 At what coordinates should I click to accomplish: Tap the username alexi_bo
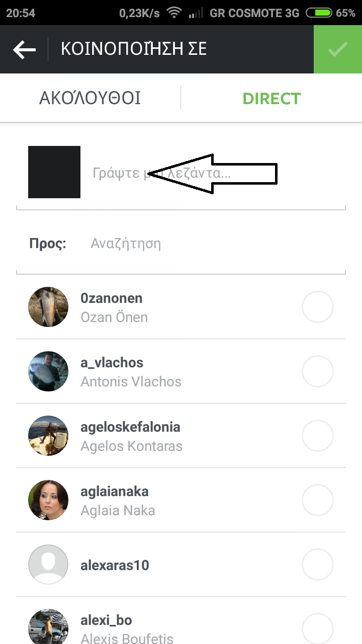(x=106, y=620)
